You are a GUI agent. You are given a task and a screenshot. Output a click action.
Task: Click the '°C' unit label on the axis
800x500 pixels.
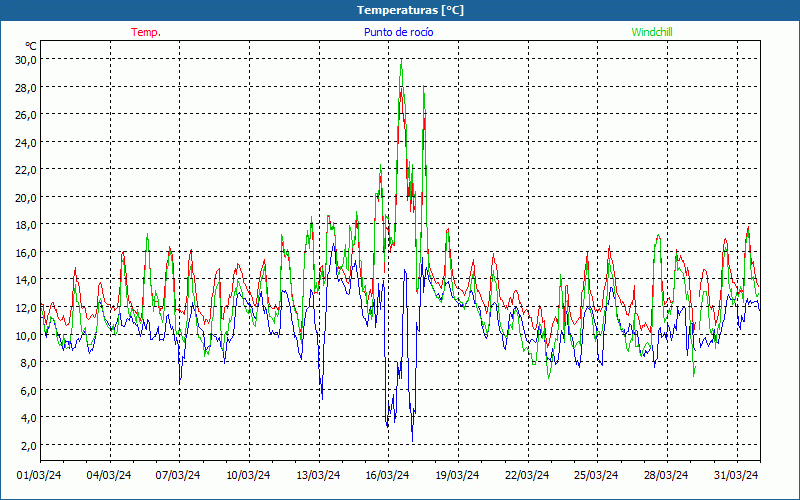[x=31, y=46]
